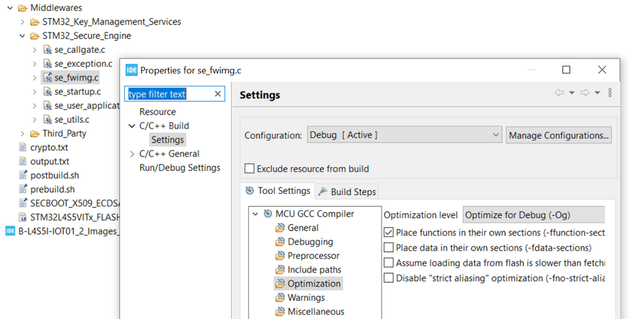Click the Debugging settings category icon

pos(280,242)
